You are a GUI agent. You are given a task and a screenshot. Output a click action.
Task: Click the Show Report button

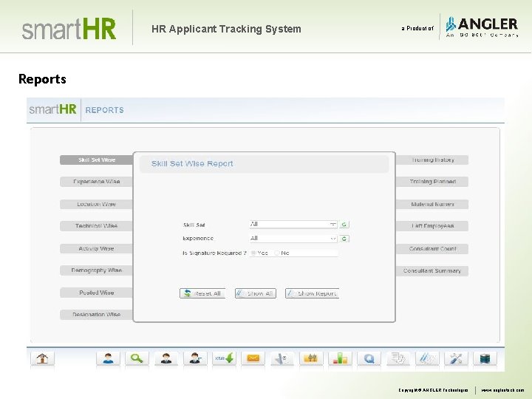(312, 293)
